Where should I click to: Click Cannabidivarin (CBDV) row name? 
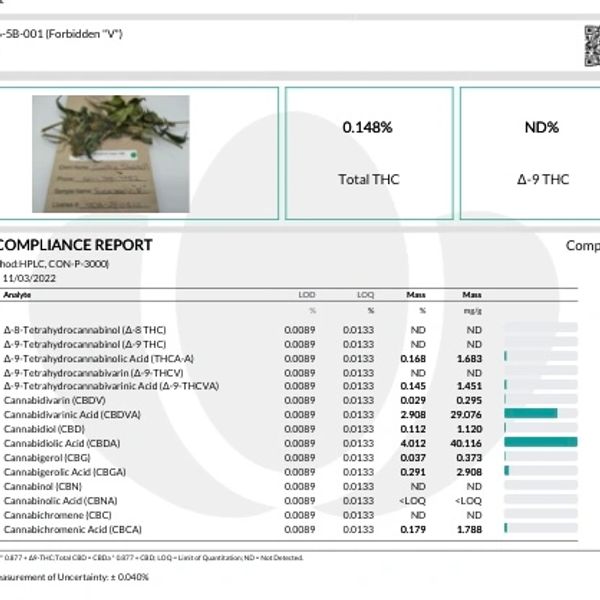click(x=55, y=400)
